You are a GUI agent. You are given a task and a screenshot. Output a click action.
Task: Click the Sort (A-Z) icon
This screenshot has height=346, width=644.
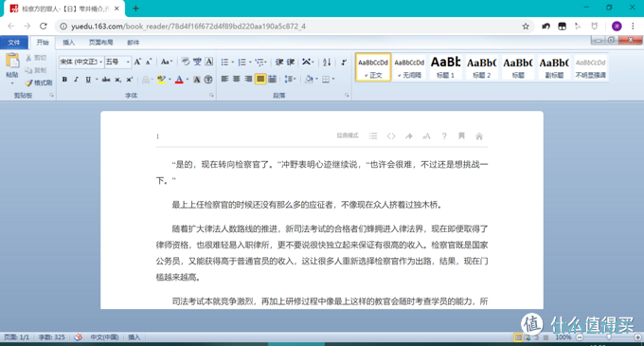327,62
